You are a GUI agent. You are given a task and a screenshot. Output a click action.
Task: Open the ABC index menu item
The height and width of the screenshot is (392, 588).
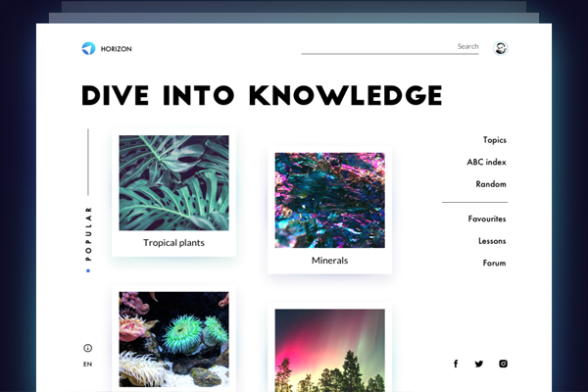coord(486,162)
